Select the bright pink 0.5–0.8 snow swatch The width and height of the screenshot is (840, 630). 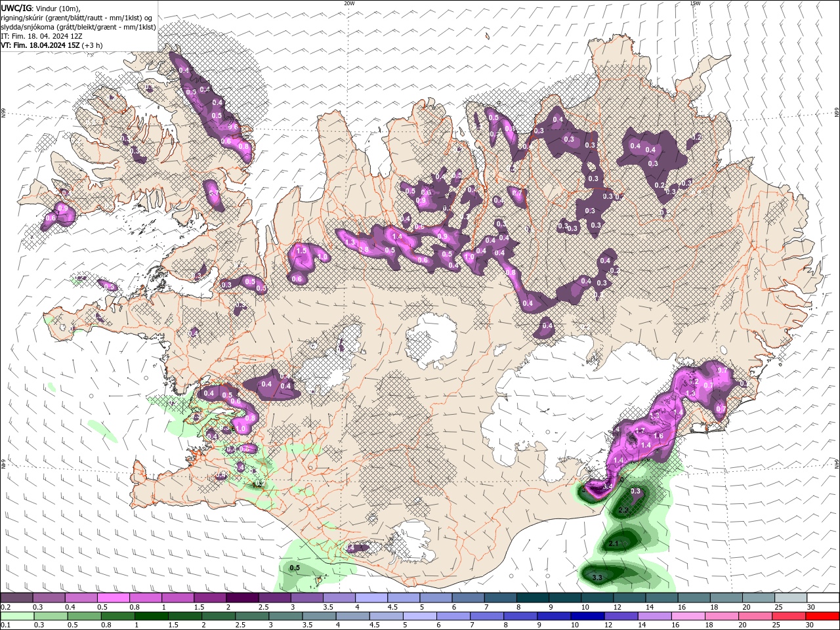(x=113, y=598)
